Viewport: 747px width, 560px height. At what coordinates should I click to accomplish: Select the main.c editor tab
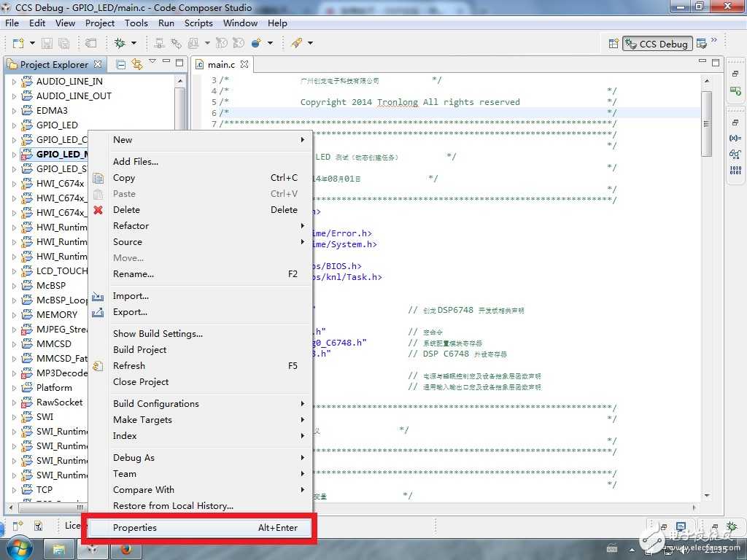point(222,65)
